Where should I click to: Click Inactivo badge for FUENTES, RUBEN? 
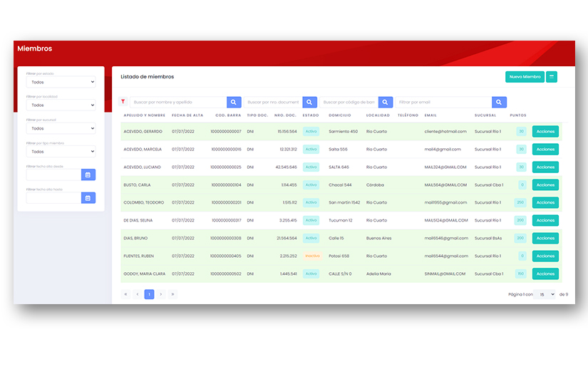tap(312, 256)
